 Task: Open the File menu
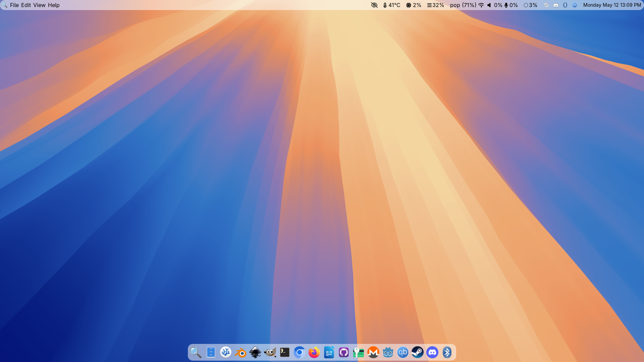tap(14, 5)
